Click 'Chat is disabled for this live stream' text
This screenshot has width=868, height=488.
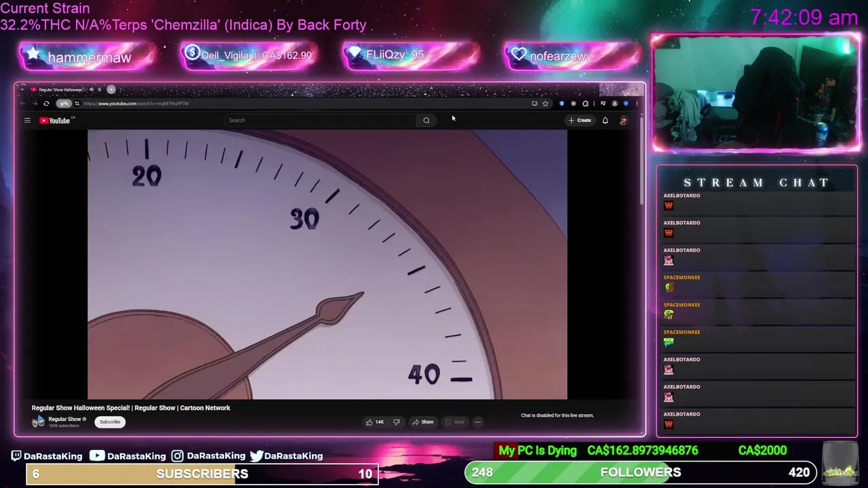557,415
